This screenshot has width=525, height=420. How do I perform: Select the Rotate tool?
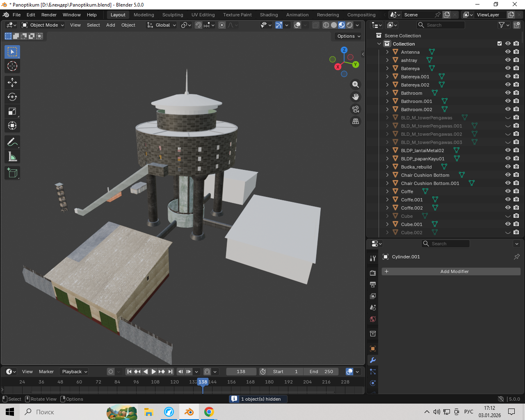point(12,97)
